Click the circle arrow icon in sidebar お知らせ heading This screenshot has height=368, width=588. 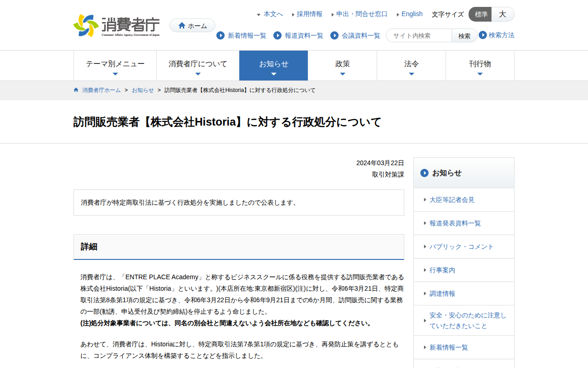click(424, 173)
